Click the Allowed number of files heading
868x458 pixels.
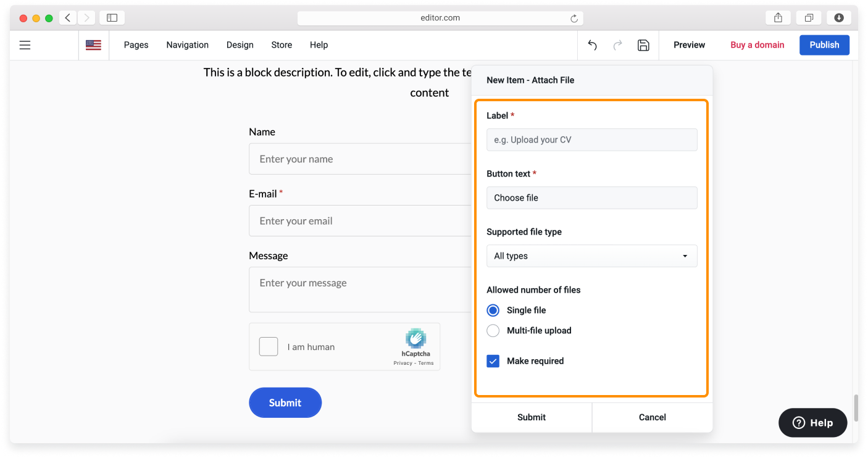click(x=533, y=290)
